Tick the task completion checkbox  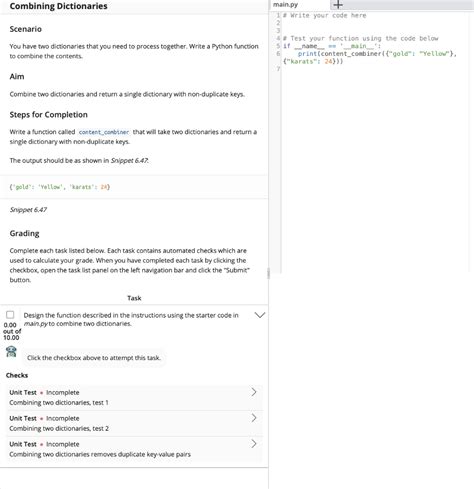click(x=10, y=315)
